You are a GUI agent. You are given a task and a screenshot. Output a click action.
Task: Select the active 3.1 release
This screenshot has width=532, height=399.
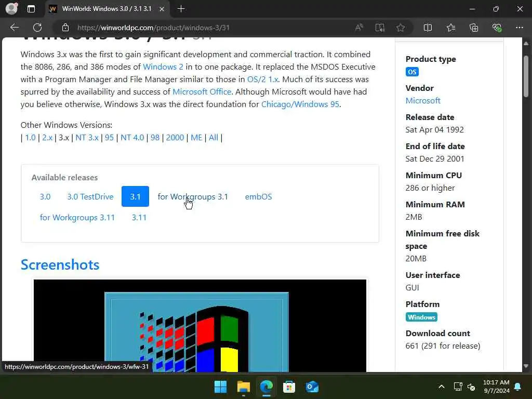click(135, 196)
